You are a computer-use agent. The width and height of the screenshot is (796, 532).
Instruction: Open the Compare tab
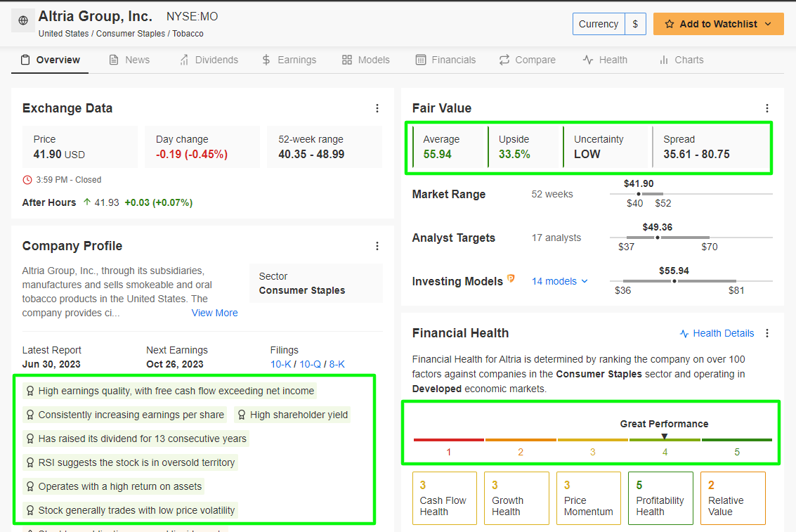pos(528,60)
